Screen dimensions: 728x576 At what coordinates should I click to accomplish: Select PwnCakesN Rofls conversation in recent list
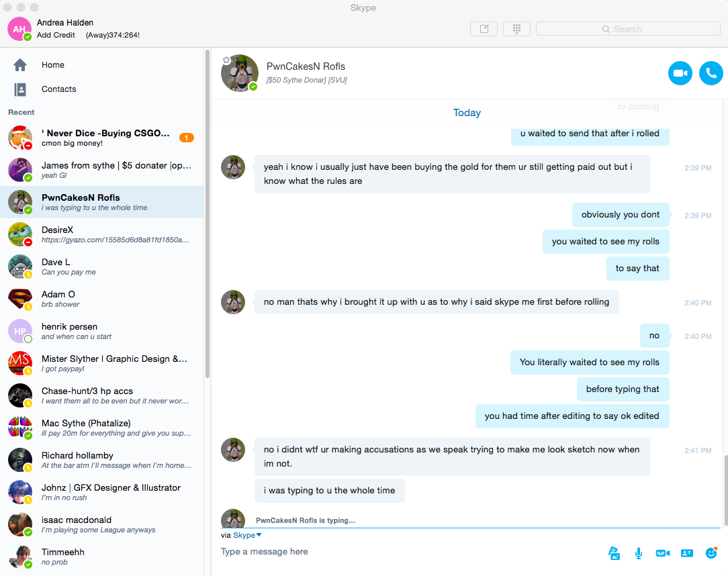point(101,202)
